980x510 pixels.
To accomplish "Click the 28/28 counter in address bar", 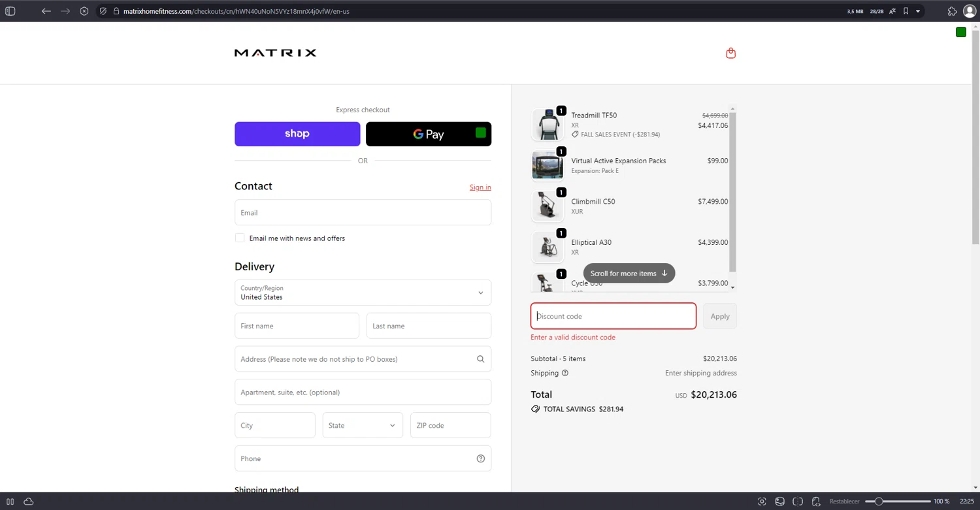I will coord(877,11).
